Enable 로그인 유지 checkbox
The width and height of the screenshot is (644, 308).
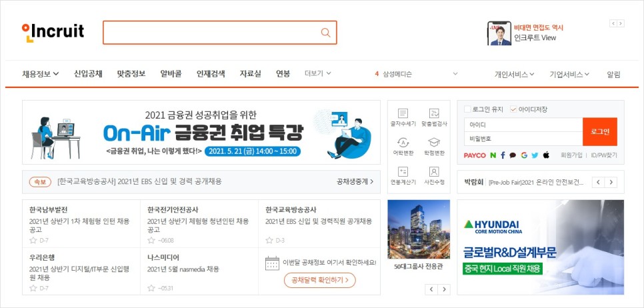[x=467, y=109]
